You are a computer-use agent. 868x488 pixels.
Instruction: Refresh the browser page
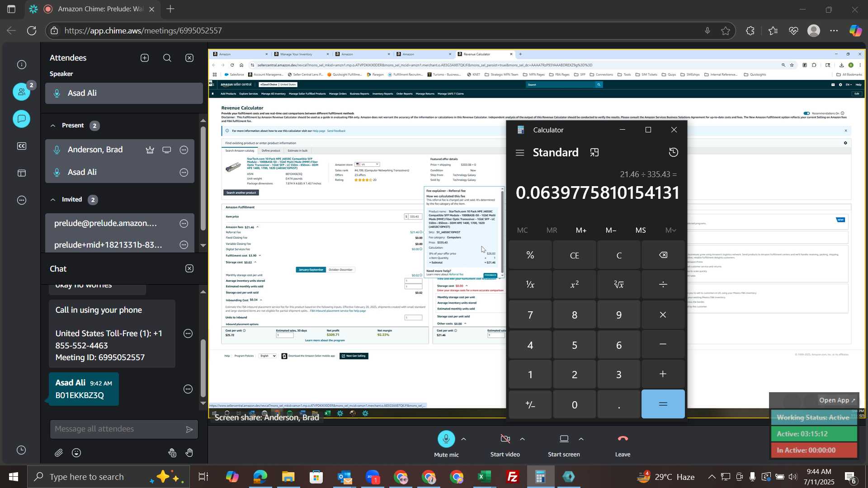(x=32, y=31)
